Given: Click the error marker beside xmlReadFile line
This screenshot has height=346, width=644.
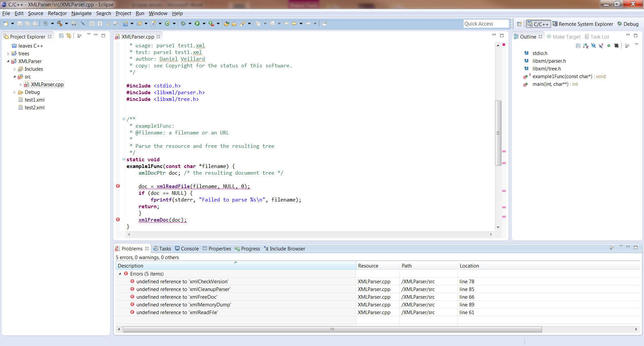Looking at the screenshot, I should point(118,186).
